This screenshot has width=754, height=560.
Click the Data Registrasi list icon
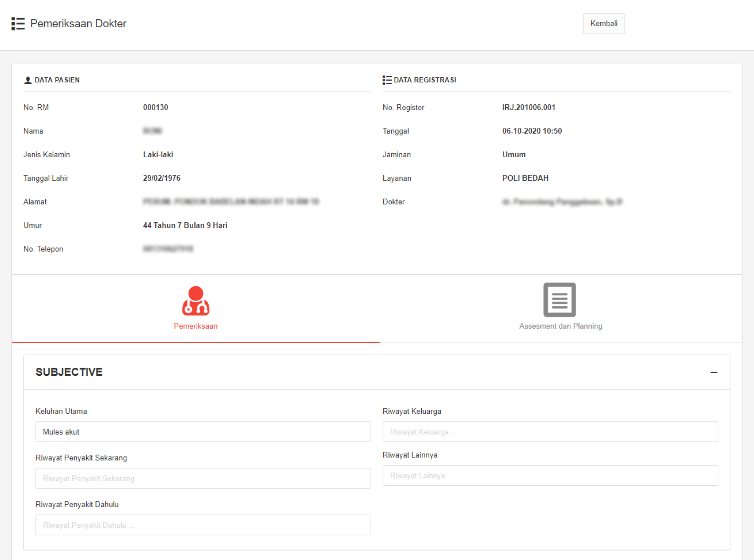tap(387, 80)
